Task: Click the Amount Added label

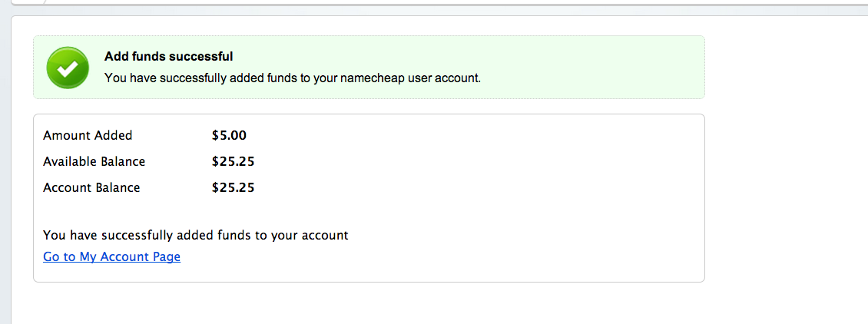Action: 88,135
